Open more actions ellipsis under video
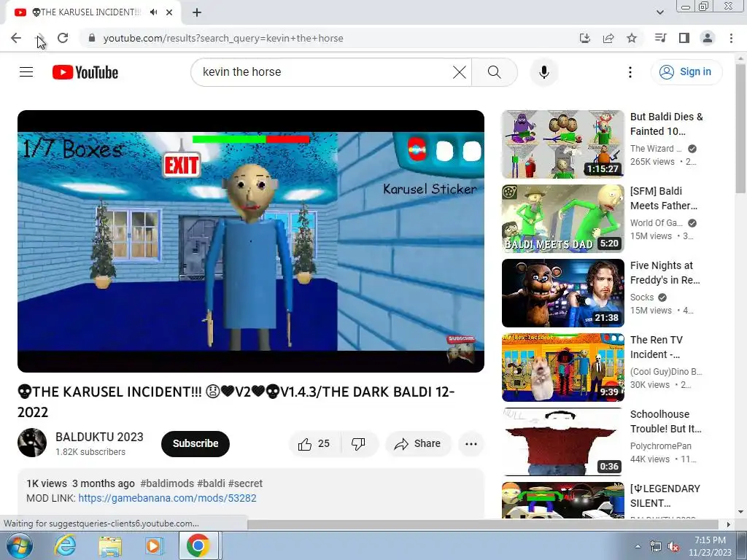This screenshot has height=560, width=747. 471,444
